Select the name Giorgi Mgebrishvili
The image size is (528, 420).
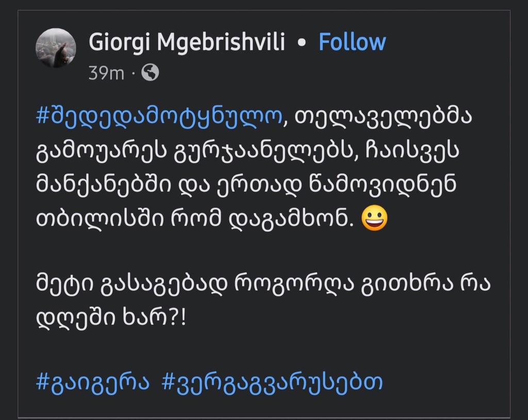tap(187, 42)
